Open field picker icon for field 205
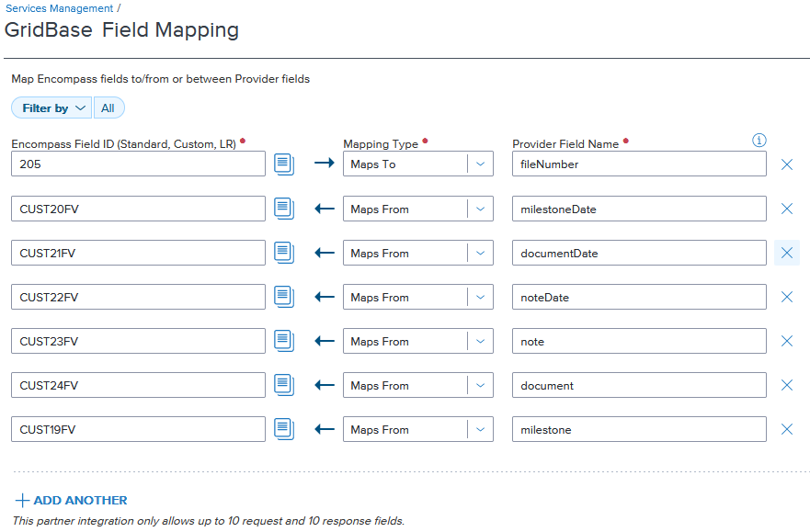 [x=284, y=164]
